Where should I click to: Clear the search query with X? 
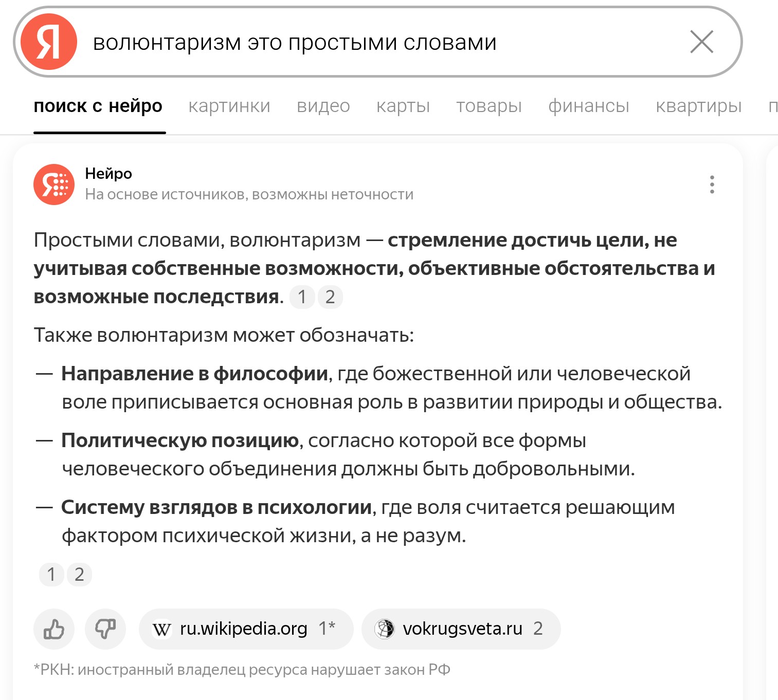[x=701, y=42]
